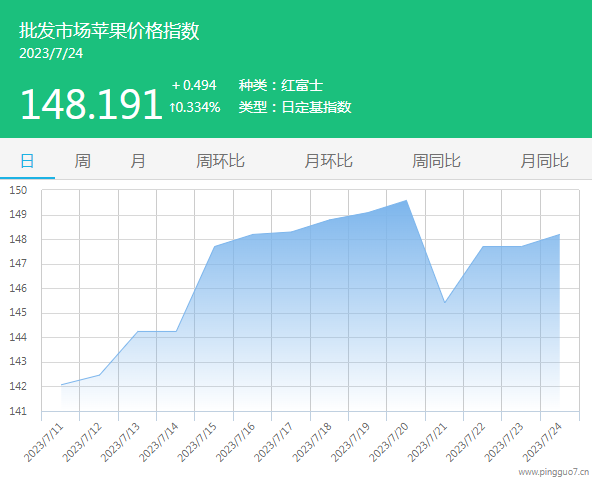The width and height of the screenshot is (592, 484).
Task: Click the last data point on 2023/7/24
Action: pyautogui.click(x=559, y=234)
